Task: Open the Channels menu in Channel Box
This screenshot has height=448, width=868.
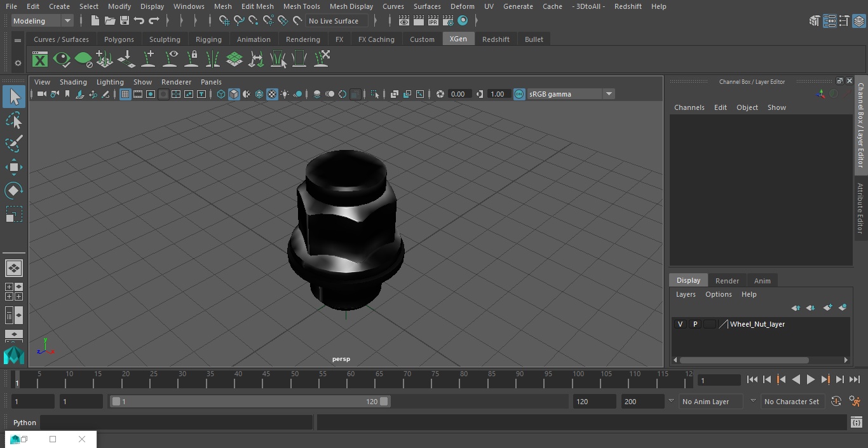Action: coord(689,107)
